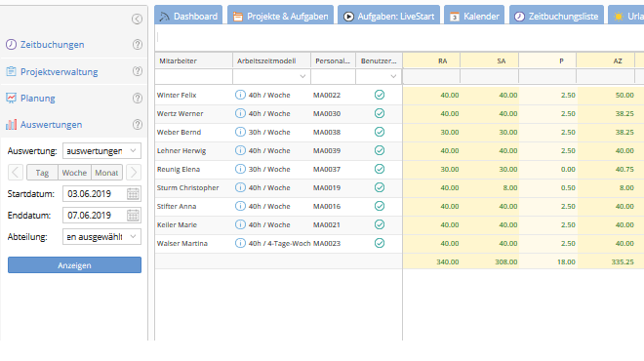Show work model info for Walser Martina
Screen dimensions: 644x361
tap(240, 243)
